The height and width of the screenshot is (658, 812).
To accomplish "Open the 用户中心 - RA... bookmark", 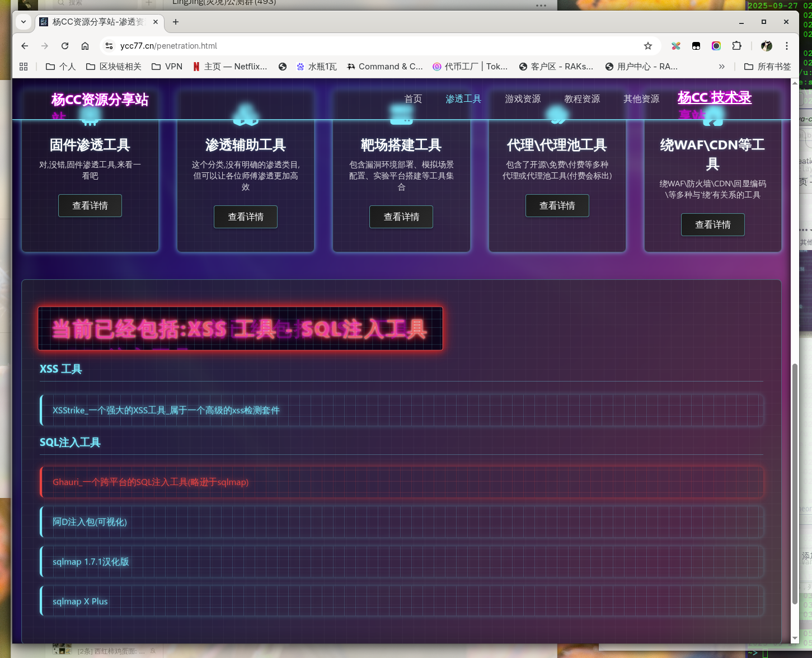I will 642,67.
